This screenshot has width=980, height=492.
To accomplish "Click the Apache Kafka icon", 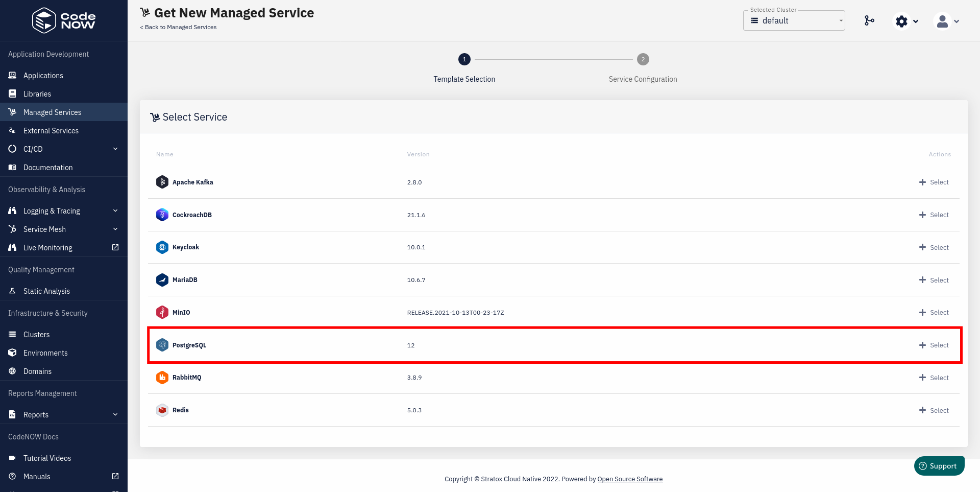I will [x=162, y=182].
